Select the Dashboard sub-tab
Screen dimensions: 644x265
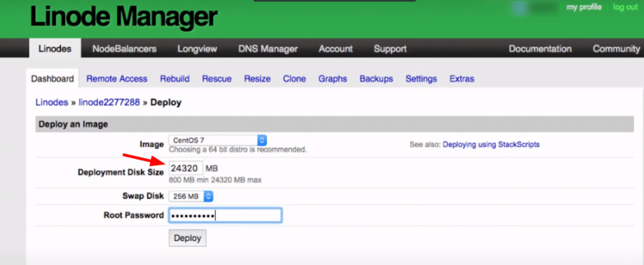53,78
